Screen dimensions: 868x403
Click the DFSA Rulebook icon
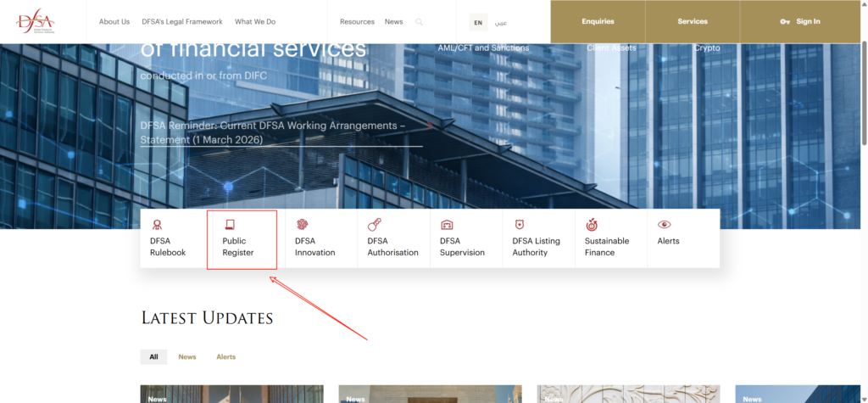[x=156, y=225]
